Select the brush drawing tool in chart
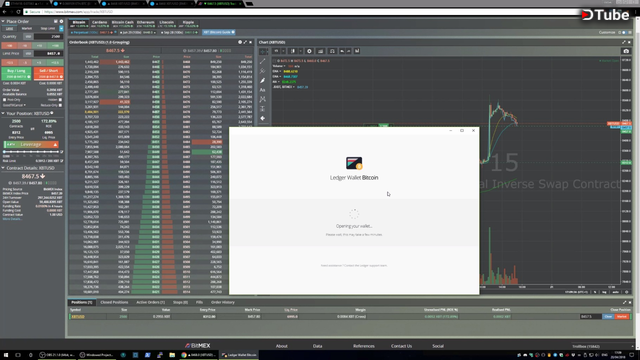 click(x=263, y=80)
